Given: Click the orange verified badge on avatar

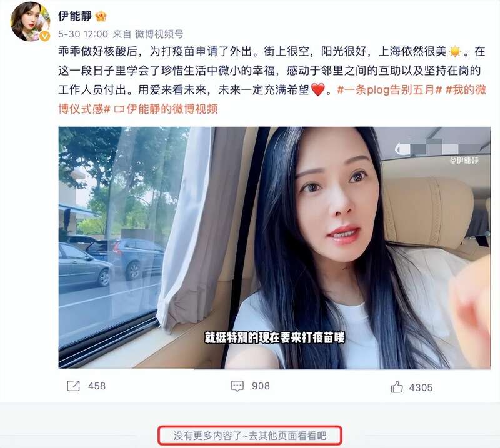Looking at the screenshot, I should pos(44,36).
